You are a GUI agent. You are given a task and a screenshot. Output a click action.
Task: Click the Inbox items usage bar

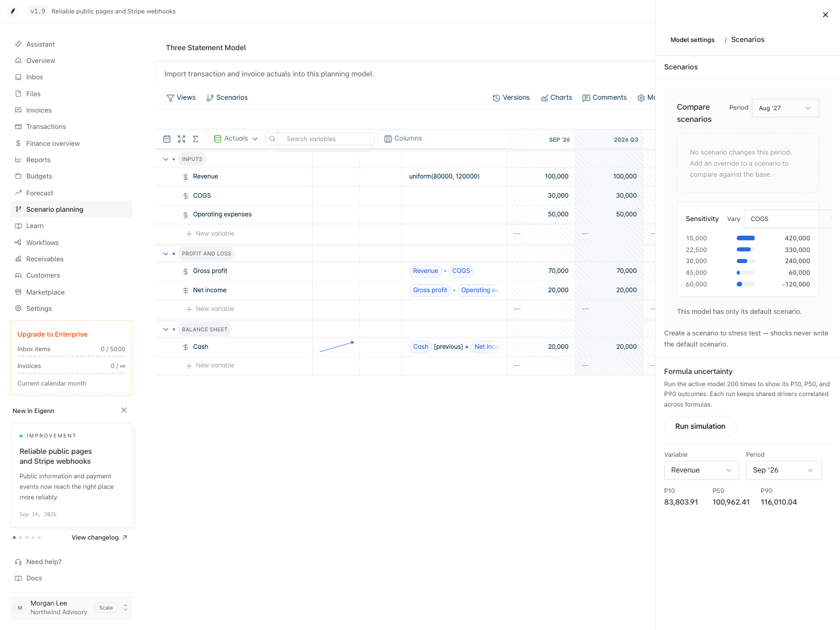pos(71,356)
